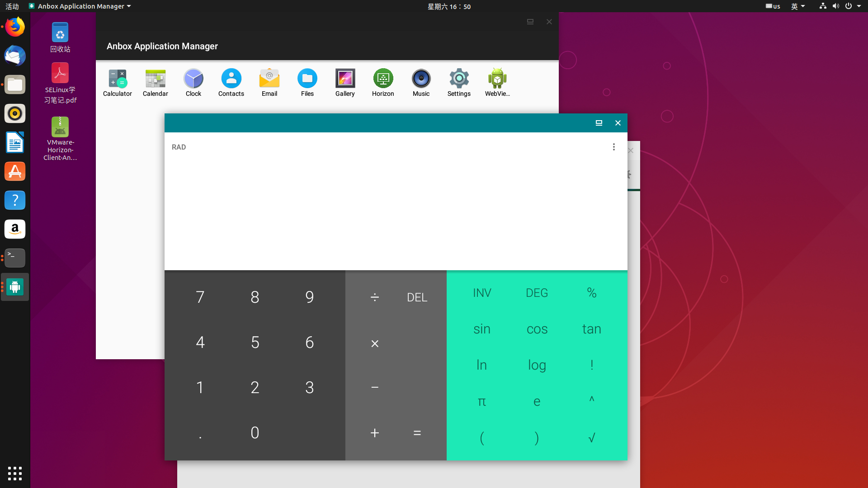The width and height of the screenshot is (868, 488).
Task: Enable INV inverse functions mode
Action: click(x=481, y=292)
